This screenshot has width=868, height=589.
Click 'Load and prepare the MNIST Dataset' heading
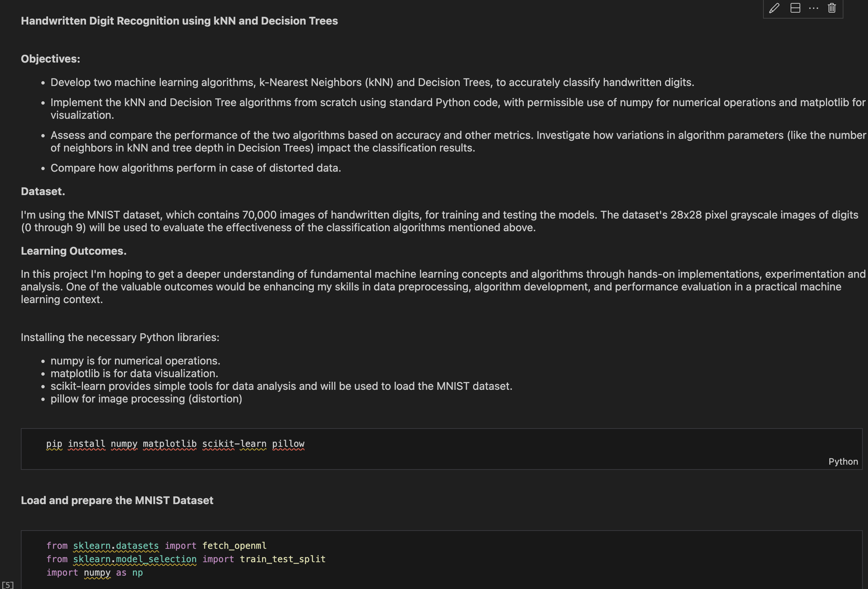click(x=117, y=500)
